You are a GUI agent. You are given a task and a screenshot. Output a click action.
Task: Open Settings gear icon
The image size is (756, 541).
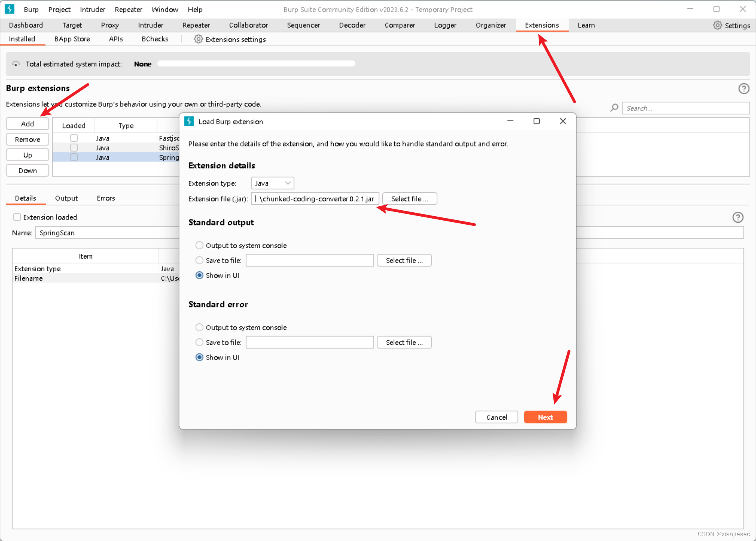[x=717, y=25]
